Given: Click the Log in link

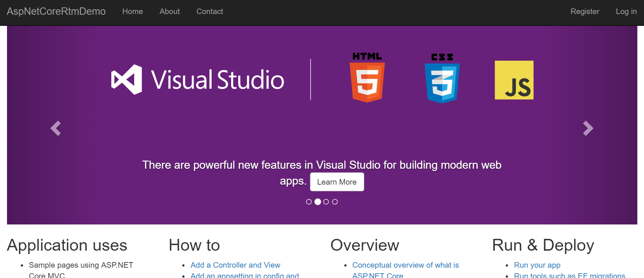Looking at the screenshot, I should click(x=626, y=11).
